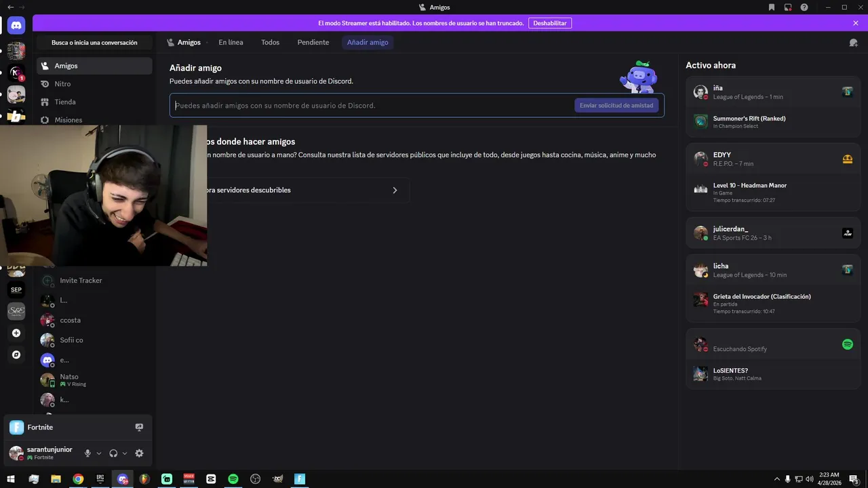Open the yellow 'b' logo server

coord(16,116)
